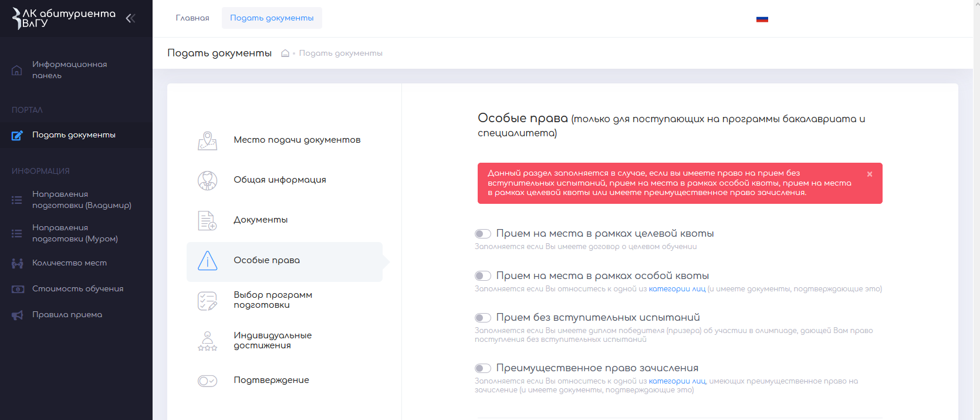Enable Прием на места в рамках целевой квоты
Screen dimensions: 980x420
click(483, 234)
